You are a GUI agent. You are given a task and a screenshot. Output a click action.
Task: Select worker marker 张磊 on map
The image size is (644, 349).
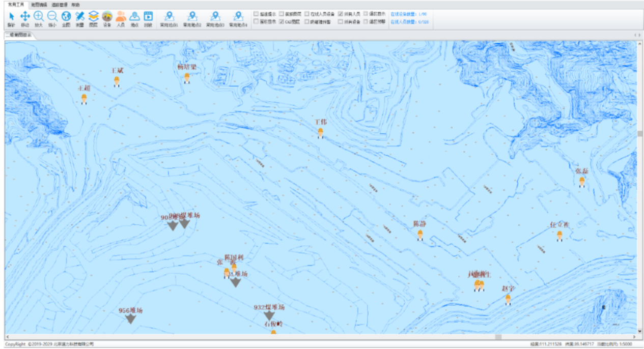(x=581, y=182)
